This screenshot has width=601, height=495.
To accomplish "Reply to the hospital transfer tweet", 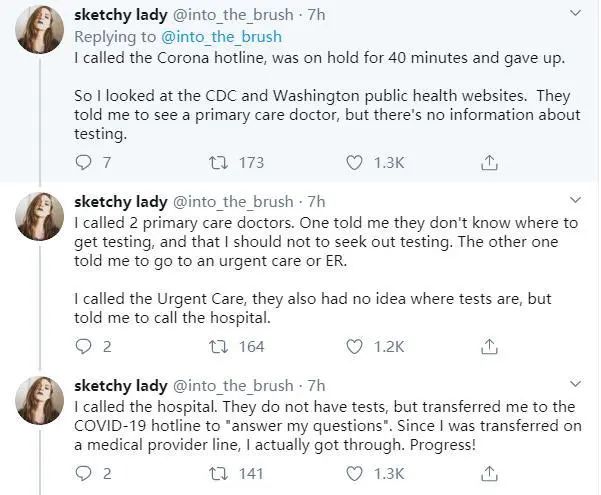I will tap(85, 473).
